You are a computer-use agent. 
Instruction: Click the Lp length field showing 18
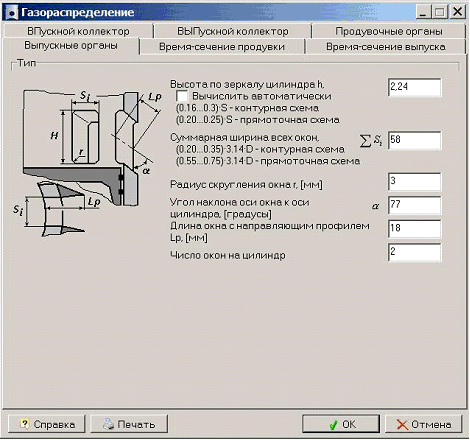[415, 229]
